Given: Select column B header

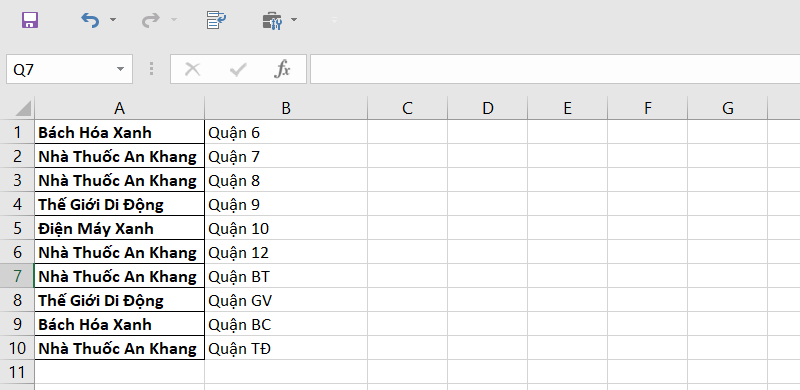Looking at the screenshot, I should click(286, 108).
